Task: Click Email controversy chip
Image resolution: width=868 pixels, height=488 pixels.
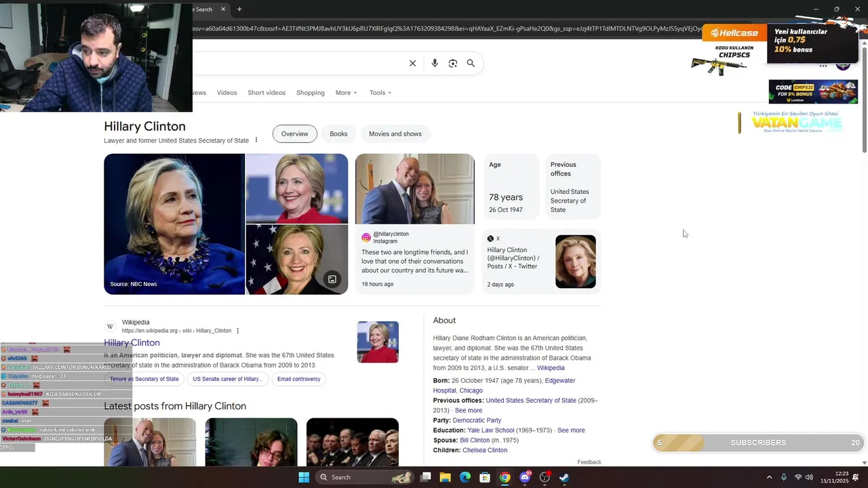Action: point(298,379)
